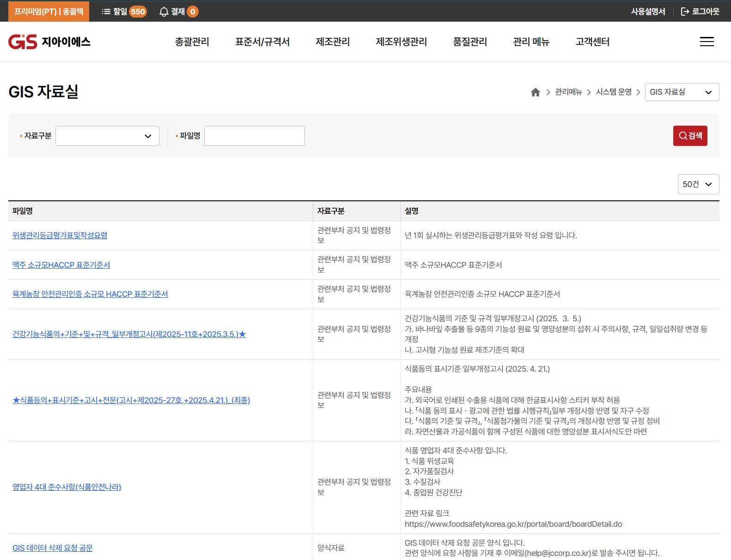Viewport: 731px width, 560px height.
Task: Click the home icon in breadcrumb
Action: point(535,92)
